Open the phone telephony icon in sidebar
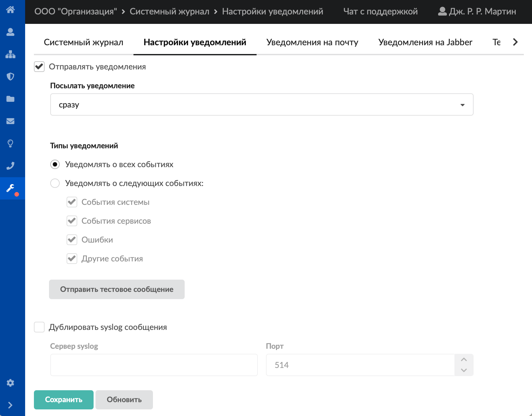Screen dimensions: 532x416 [x=10, y=166]
